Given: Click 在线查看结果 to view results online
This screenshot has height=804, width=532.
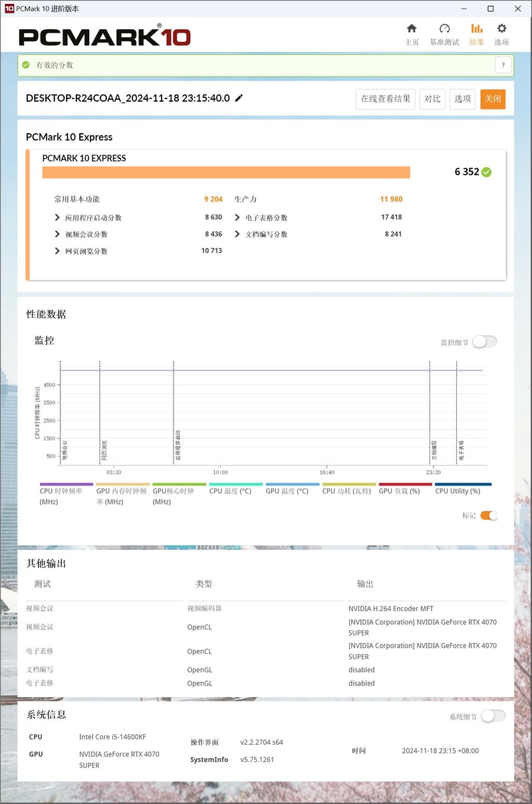Looking at the screenshot, I should click(x=386, y=98).
